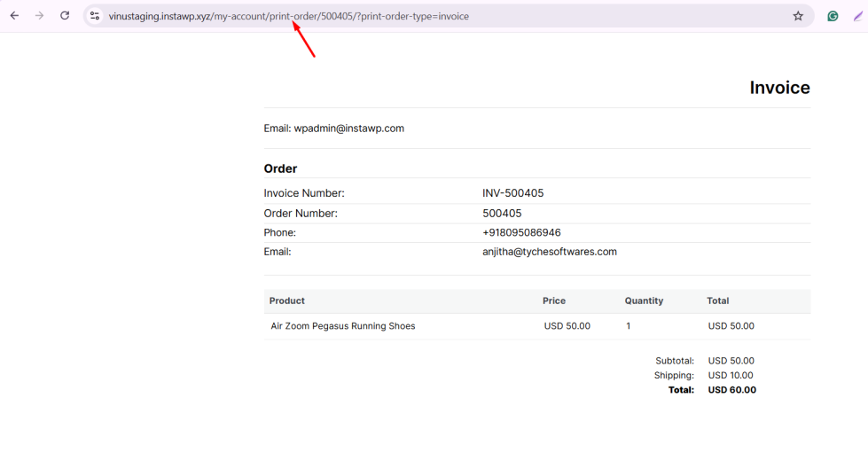
Task: Open the purple feather extension icon
Action: [857, 16]
